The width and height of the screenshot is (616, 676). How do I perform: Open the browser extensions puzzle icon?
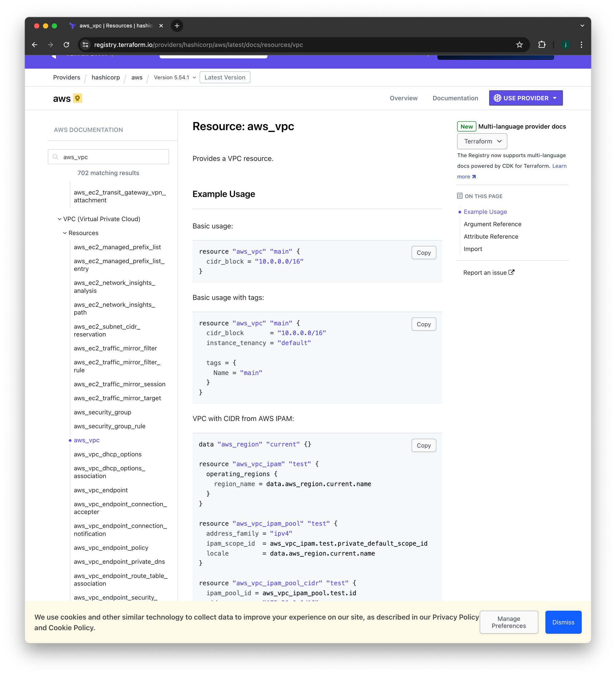coord(541,45)
